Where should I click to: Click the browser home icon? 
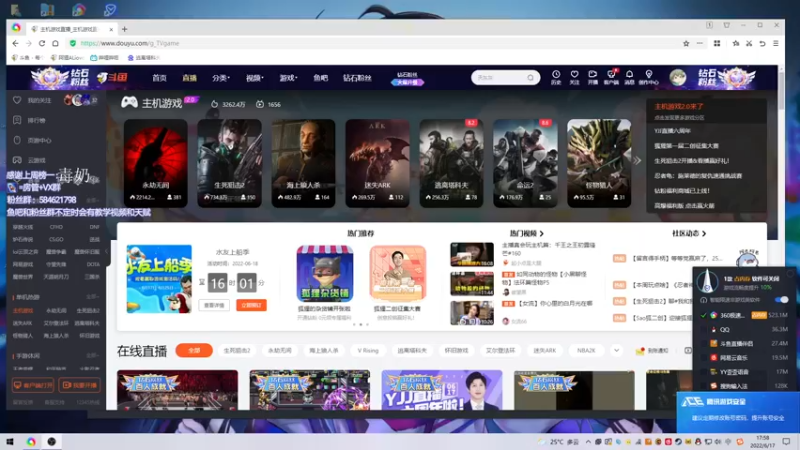point(55,43)
